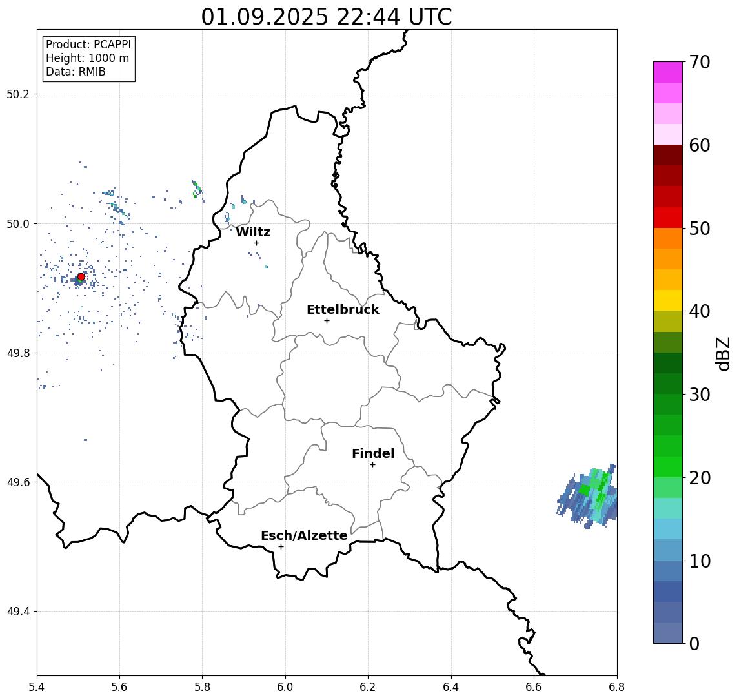Click latitude tick label 49.6
The image size is (739, 700).
coord(18,482)
